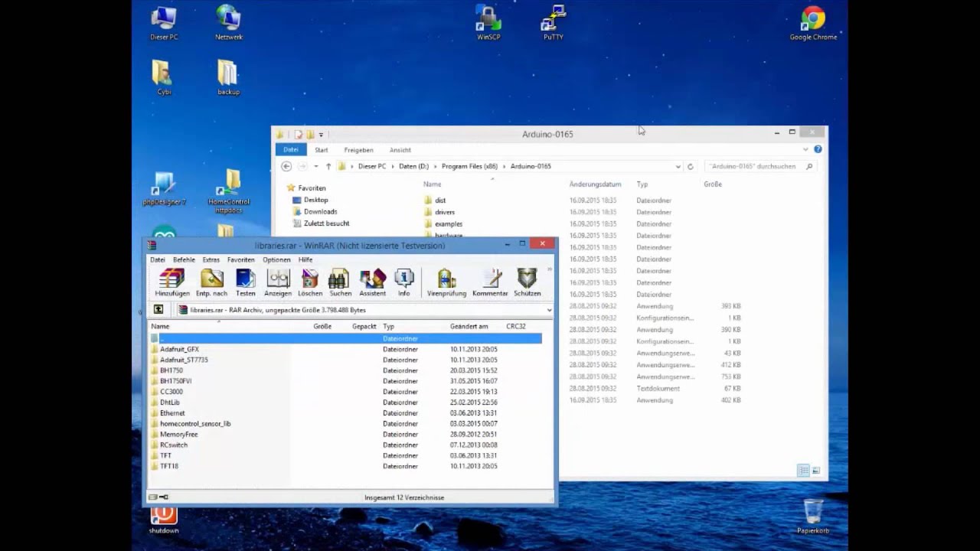Screen dimensions: 980x551
Task: Select homecontrol_sensor_lib folder
Action: [x=195, y=424]
